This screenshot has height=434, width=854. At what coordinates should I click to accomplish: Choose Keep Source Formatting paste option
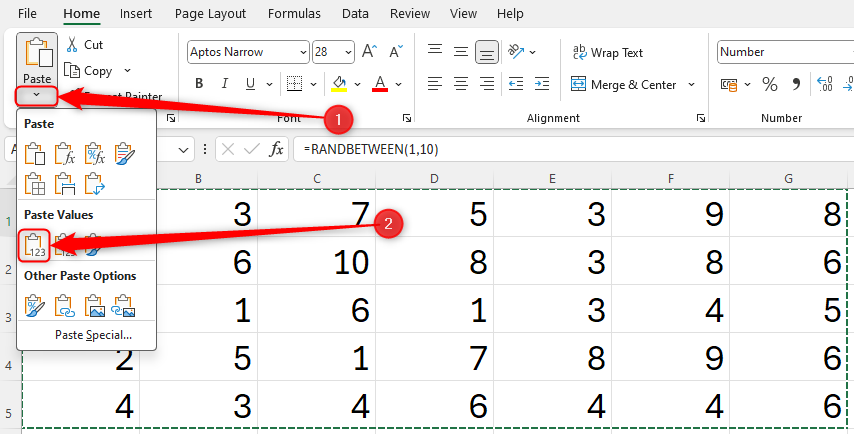tap(125, 154)
